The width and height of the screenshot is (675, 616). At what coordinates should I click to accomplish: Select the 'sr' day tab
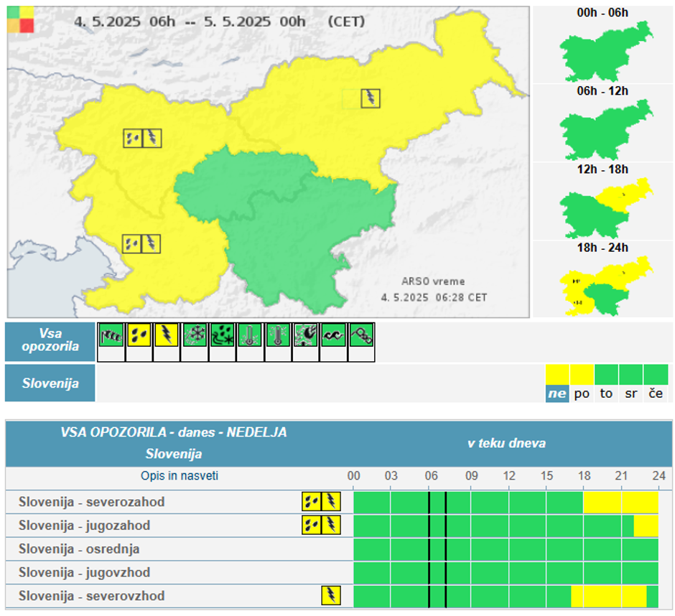tap(631, 393)
